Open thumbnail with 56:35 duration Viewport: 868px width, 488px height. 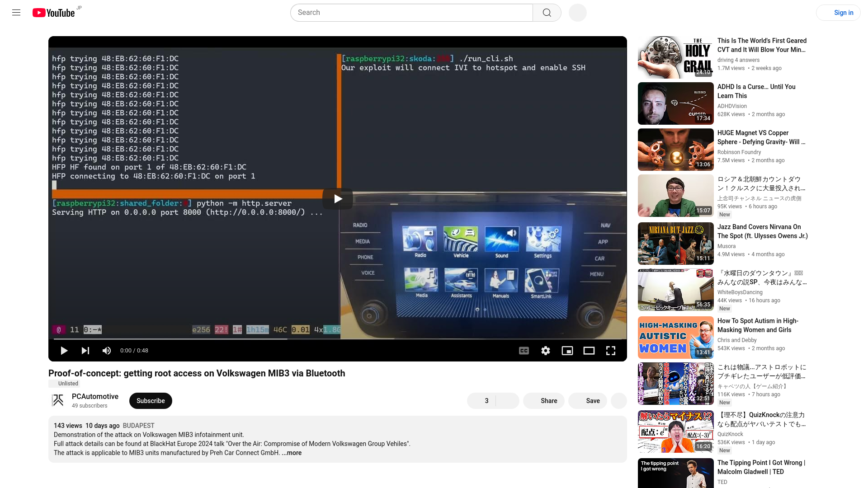point(676,290)
